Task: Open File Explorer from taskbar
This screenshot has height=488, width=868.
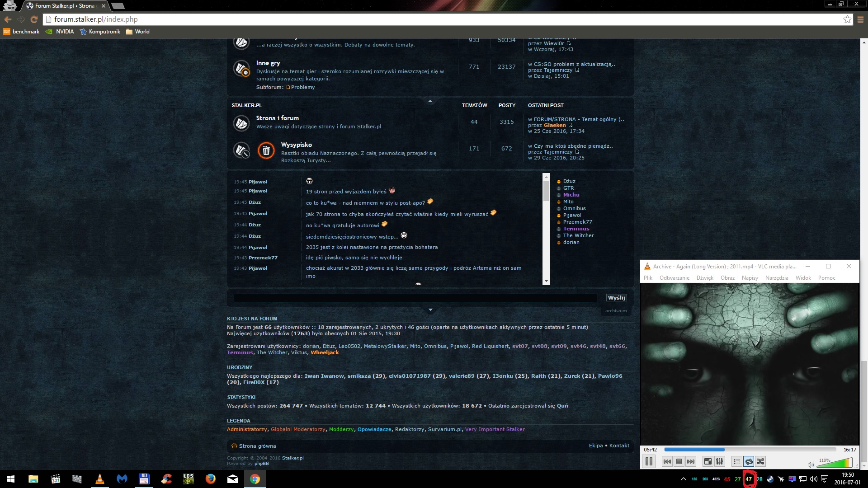Action: [x=33, y=479]
